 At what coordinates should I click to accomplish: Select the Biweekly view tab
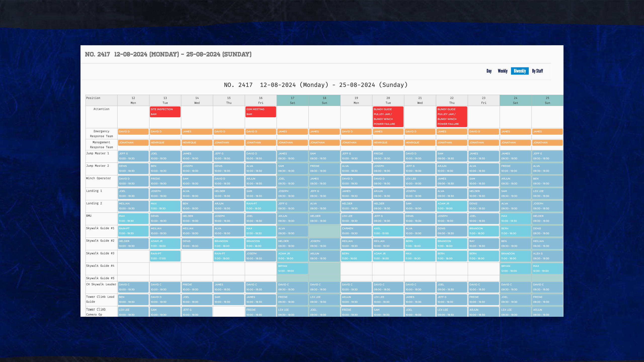coord(519,71)
